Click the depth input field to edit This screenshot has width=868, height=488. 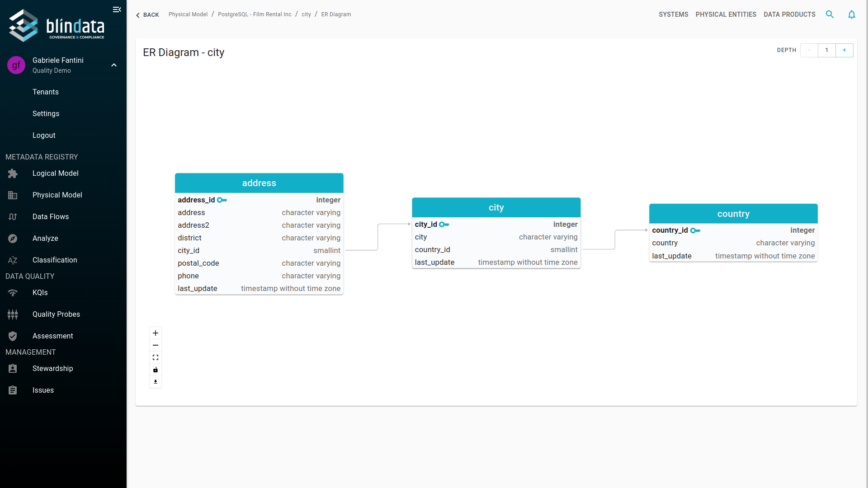[827, 49]
